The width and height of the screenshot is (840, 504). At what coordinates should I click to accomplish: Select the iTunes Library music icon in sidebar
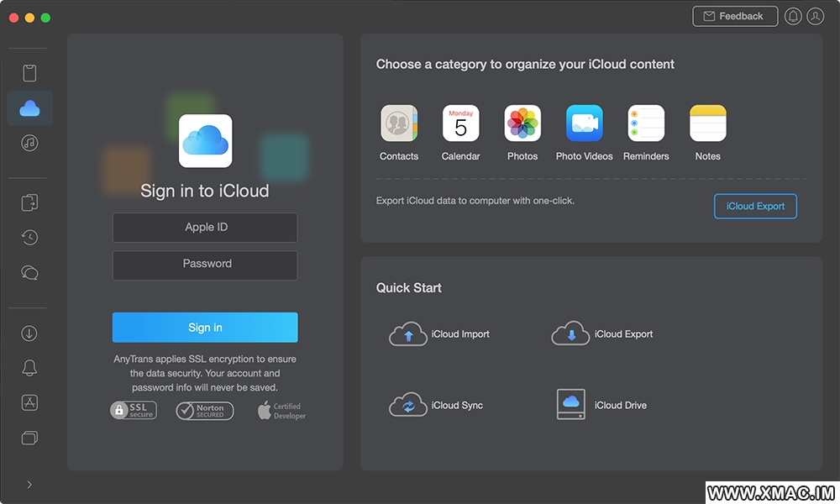click(29, 143)
